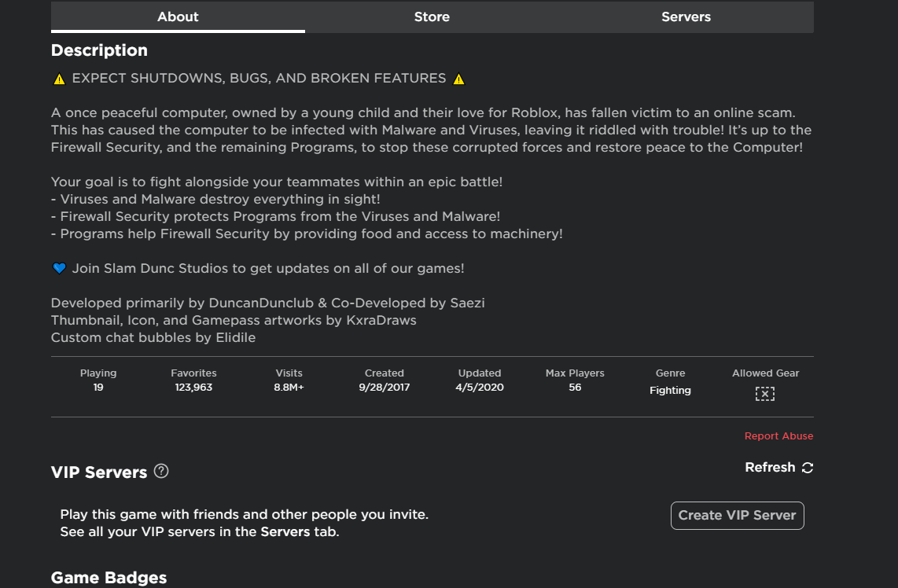Click the Updated date 4/5/2020
Image resolution: width=898 pixels, height=588 pixels.
pos(480,387)
